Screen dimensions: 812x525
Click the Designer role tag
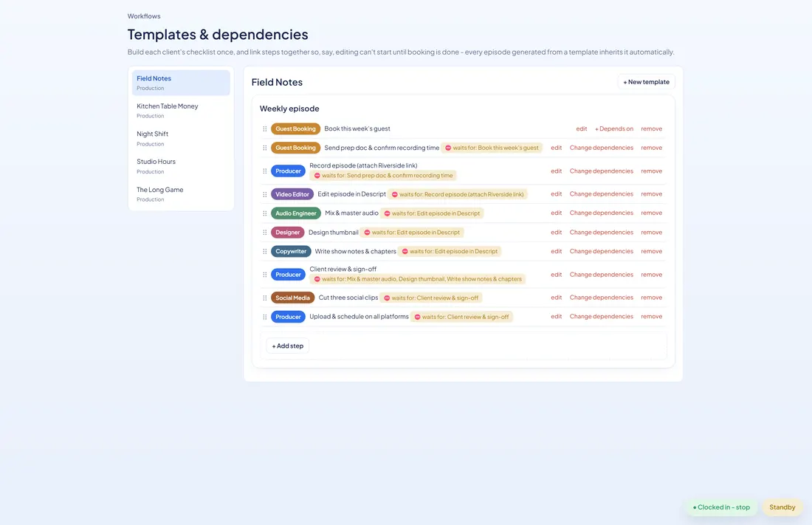point(287,233)
